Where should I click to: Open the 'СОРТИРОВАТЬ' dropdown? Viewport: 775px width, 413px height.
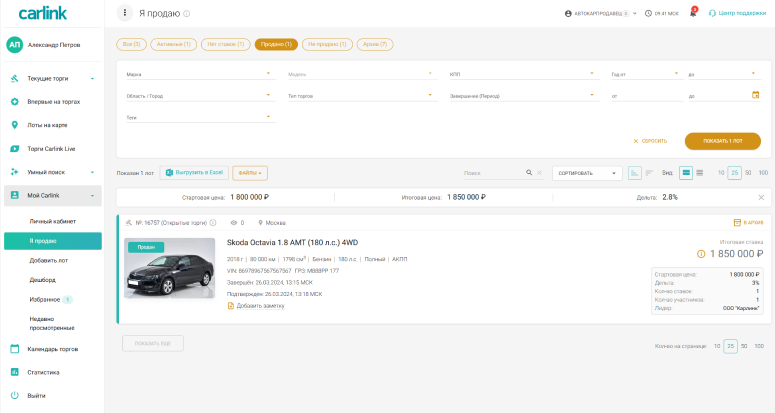point(586,173)
